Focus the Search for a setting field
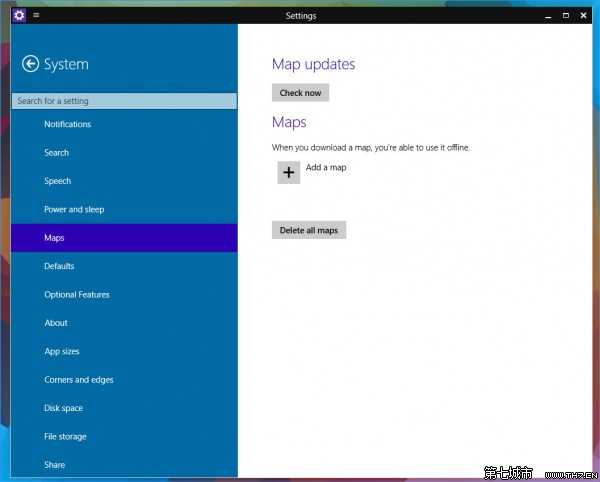Viewport: 600px width, 482px height. click(x=124, y=101)
